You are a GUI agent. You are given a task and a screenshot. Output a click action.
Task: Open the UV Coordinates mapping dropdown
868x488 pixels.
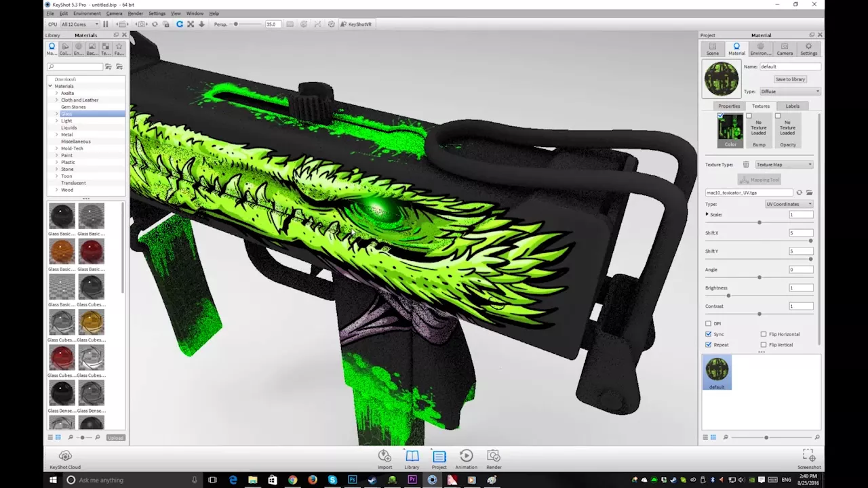click(x=789, y=204)
